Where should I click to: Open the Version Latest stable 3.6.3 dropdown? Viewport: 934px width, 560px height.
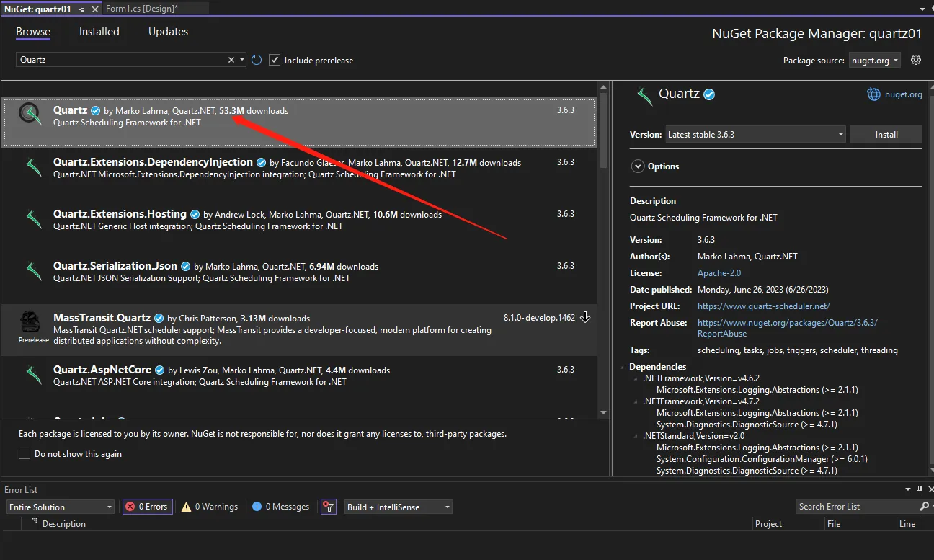[755, 134]
